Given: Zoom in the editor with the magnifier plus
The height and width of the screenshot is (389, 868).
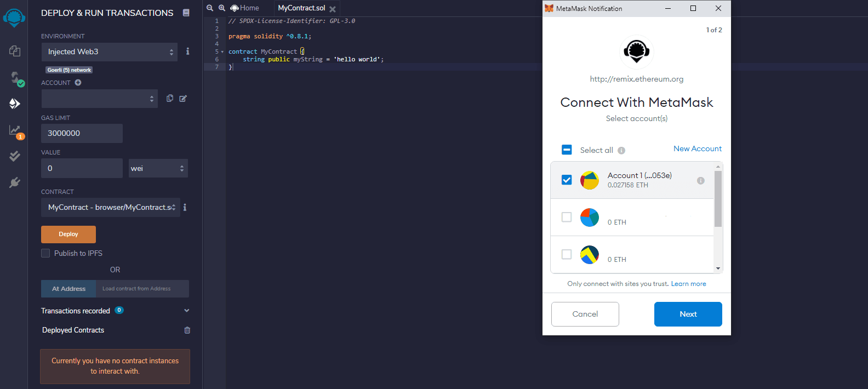Looking at the screenshot, I should (222, 8).
